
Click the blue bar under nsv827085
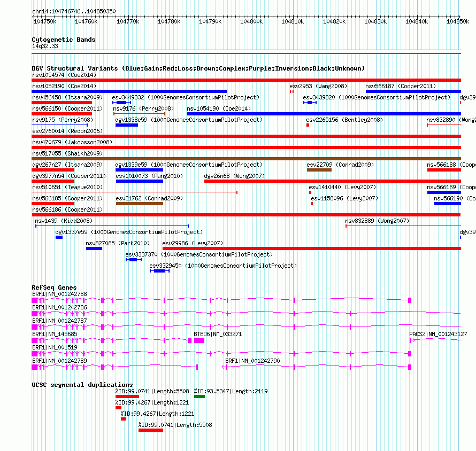point(94,248)
